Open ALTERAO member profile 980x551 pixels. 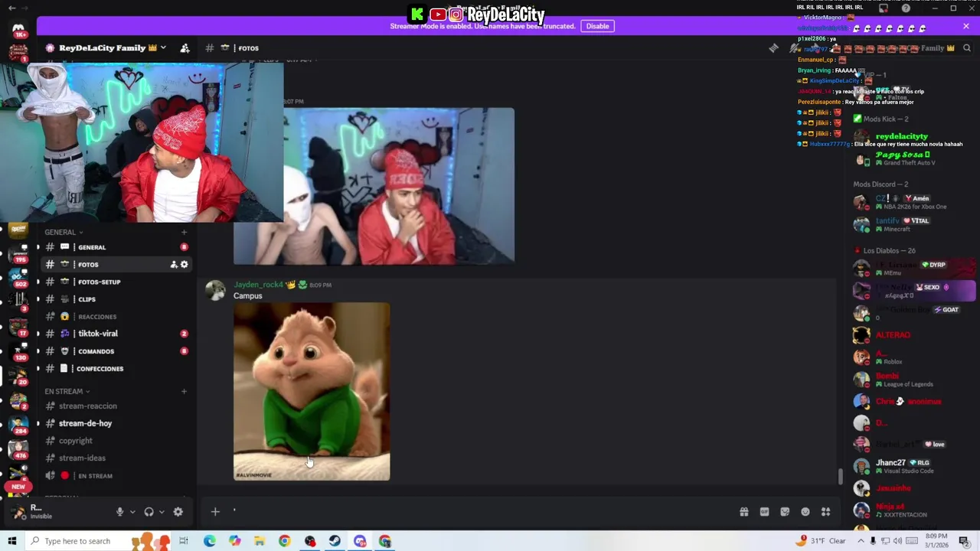click(915, 334)
